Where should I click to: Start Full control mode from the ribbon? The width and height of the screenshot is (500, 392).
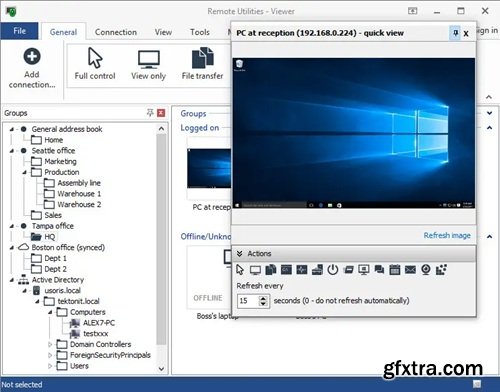[x=95, y=64]
